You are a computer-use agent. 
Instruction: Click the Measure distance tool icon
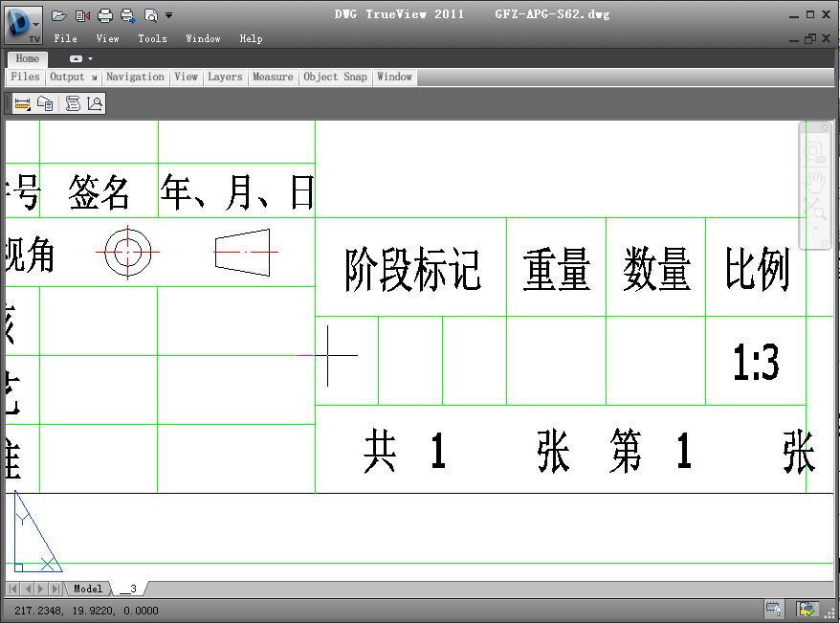click(x=23, y=104)
